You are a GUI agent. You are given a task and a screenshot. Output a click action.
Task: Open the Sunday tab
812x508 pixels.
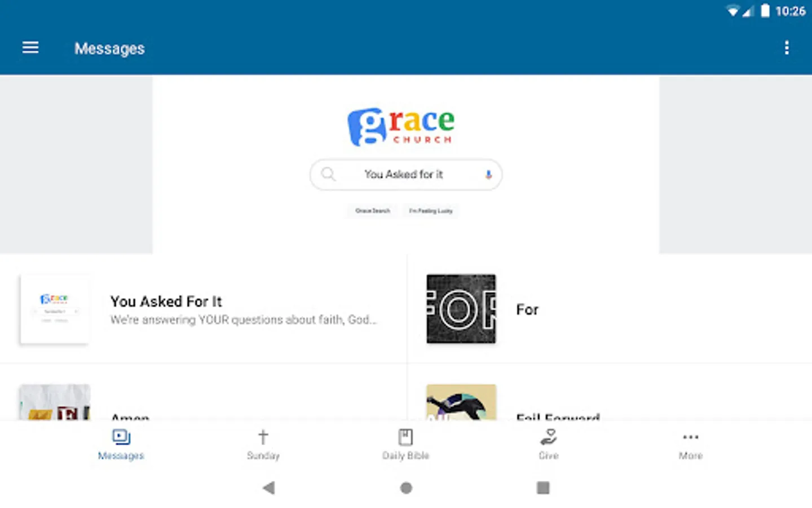click(263, 444)
